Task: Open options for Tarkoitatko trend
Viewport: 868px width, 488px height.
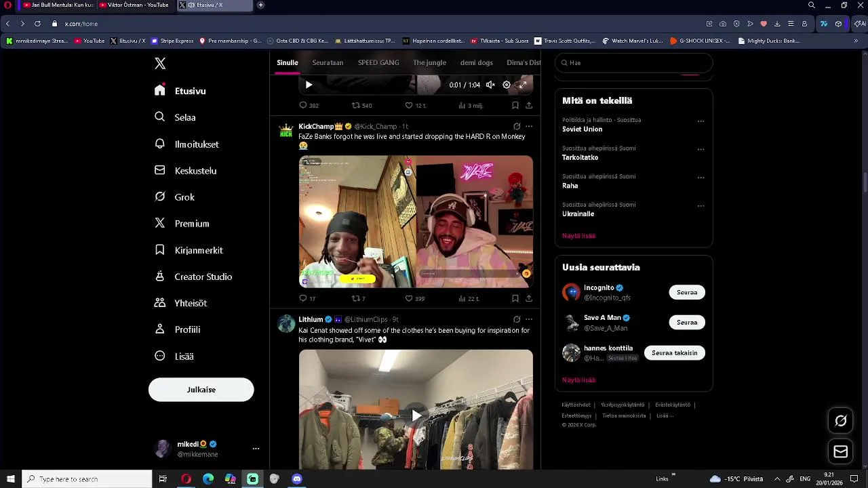Action: [x=701, y=149]
